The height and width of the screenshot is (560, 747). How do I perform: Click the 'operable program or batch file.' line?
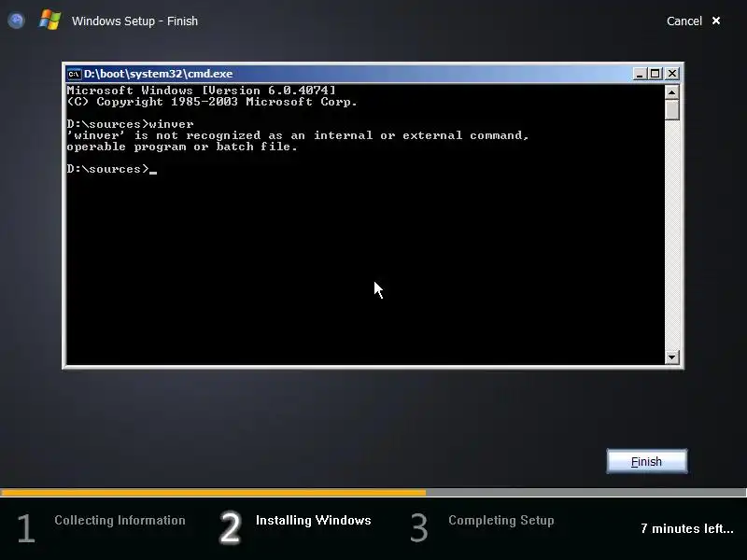pos(182,147)
